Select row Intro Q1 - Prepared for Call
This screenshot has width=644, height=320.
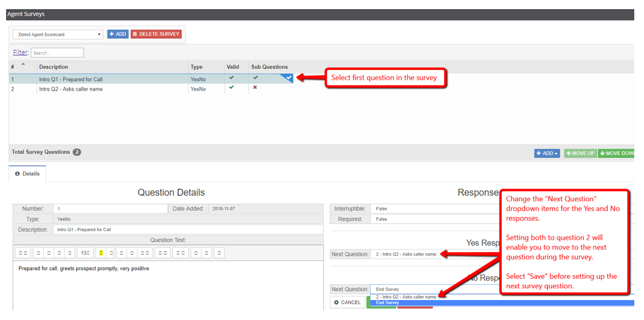pos(151,78)
